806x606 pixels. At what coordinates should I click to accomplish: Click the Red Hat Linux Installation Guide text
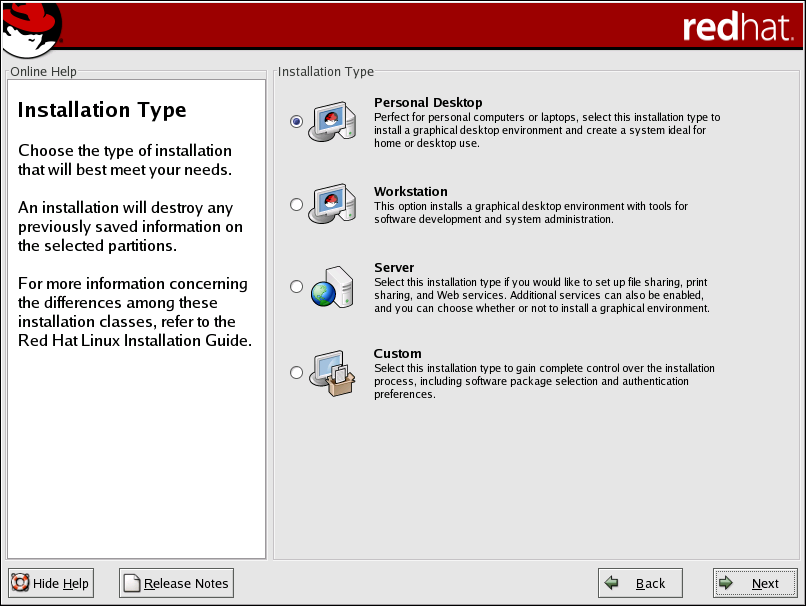click(135, 341)
